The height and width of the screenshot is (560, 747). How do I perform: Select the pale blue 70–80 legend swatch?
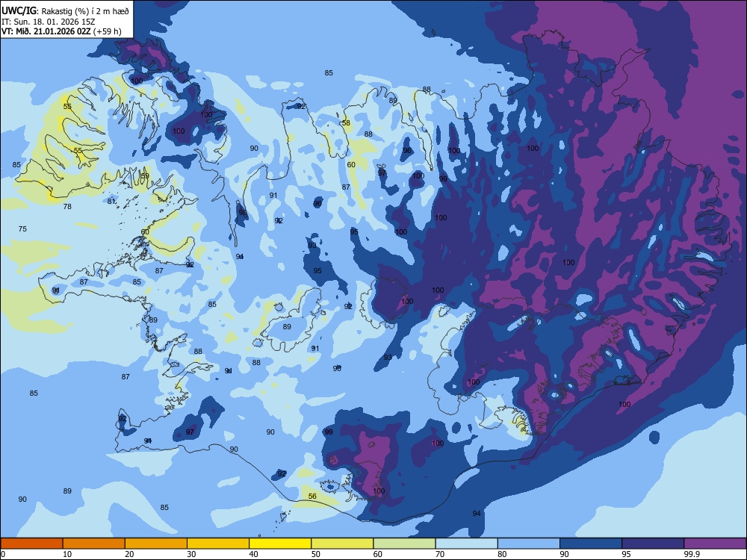pos(466,544)
